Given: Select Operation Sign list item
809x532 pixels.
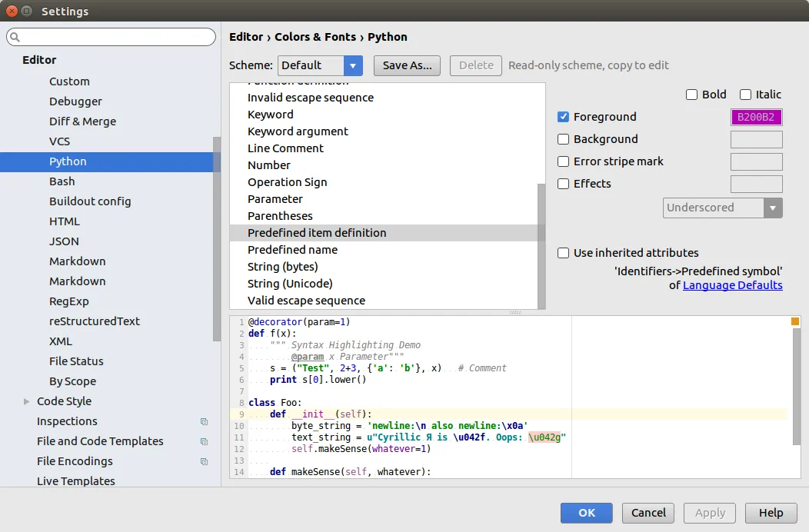Looking at the screenshot, I should (288, 182).
